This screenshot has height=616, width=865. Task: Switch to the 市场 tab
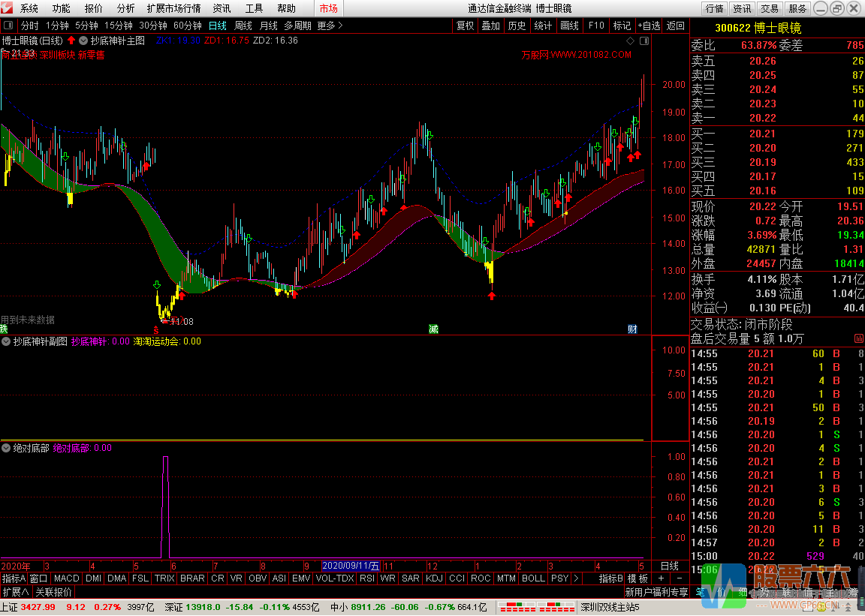coord(328,8)
